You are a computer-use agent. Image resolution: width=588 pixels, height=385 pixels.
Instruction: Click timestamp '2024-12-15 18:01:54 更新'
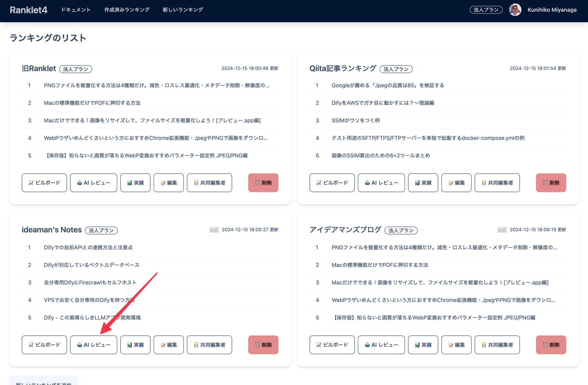538,68
